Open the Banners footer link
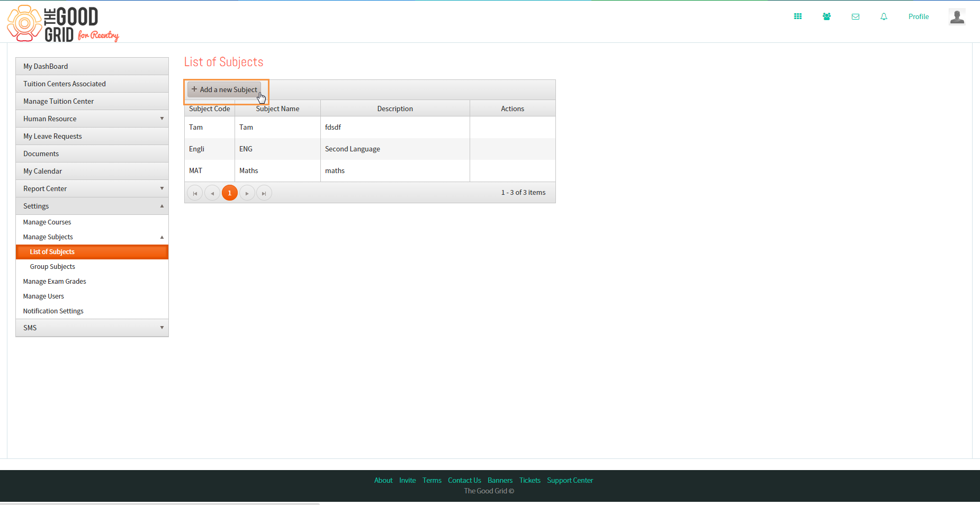This screenshot has width=980, height=505. point(500,480)
